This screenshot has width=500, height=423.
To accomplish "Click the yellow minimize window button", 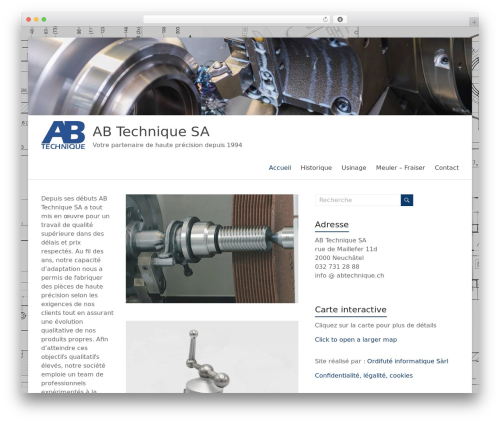I will pyautogui.click(x=36, y=19).
